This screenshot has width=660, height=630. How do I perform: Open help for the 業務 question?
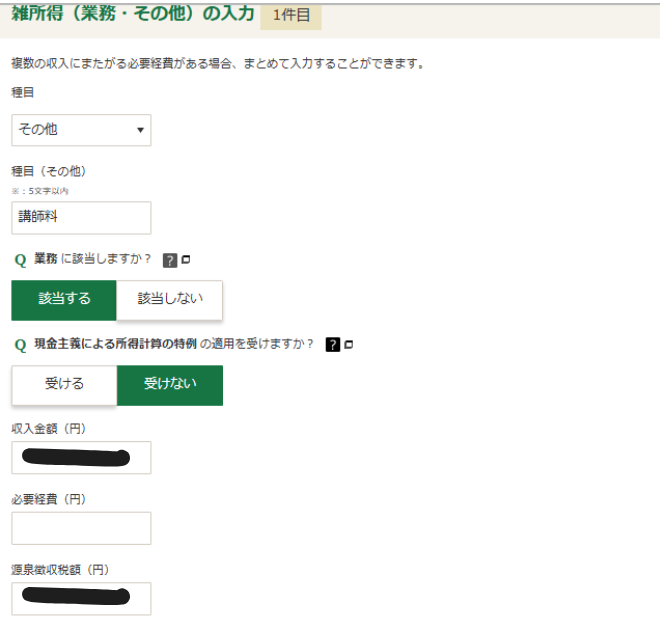coord(170,260)
